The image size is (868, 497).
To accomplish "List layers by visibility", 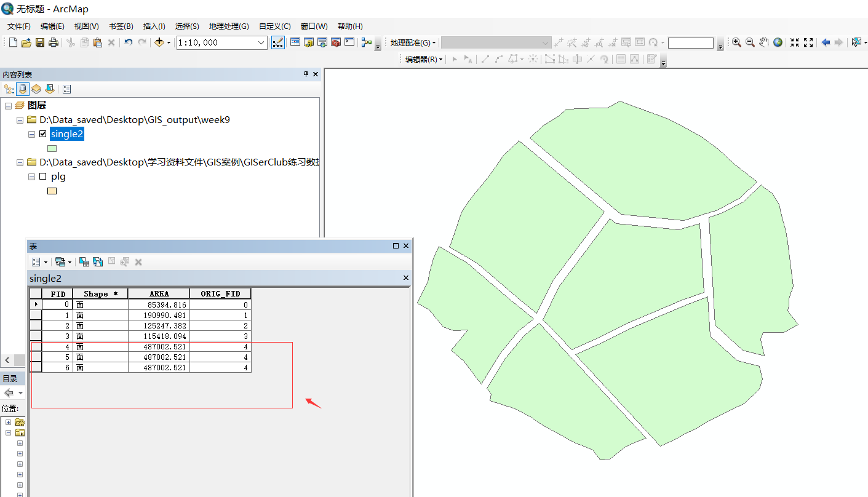I will pos(36,89).
